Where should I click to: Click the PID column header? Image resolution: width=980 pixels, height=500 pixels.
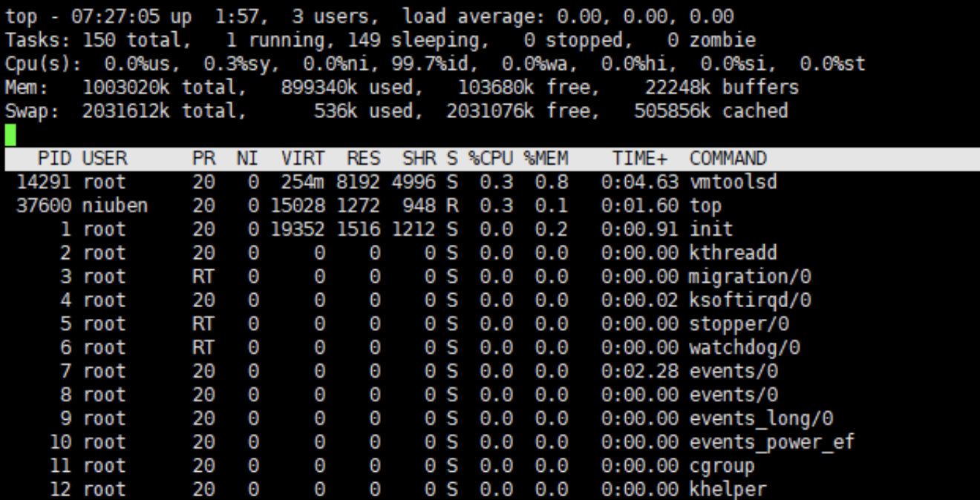click(55, 159)
